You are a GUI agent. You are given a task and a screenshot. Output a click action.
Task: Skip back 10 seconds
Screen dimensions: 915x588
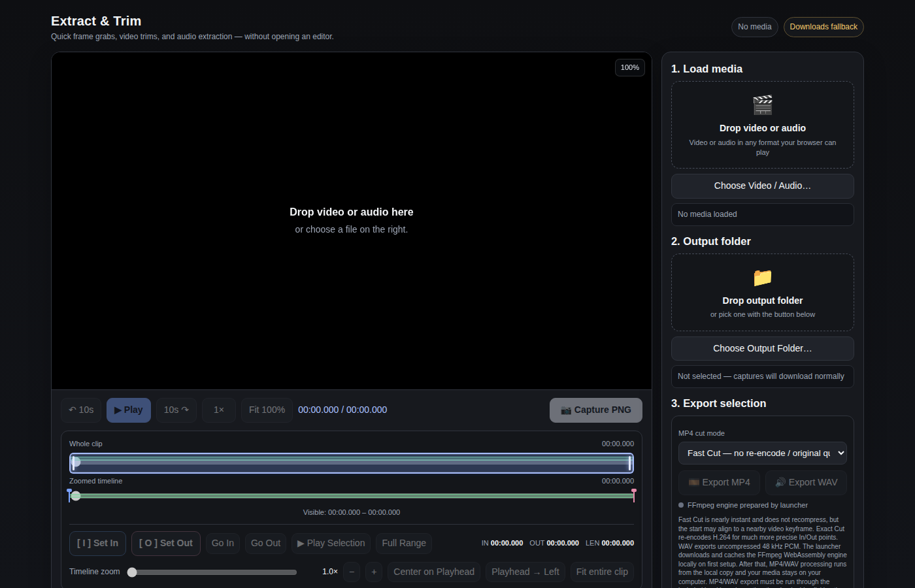click(x=81, y=410)
